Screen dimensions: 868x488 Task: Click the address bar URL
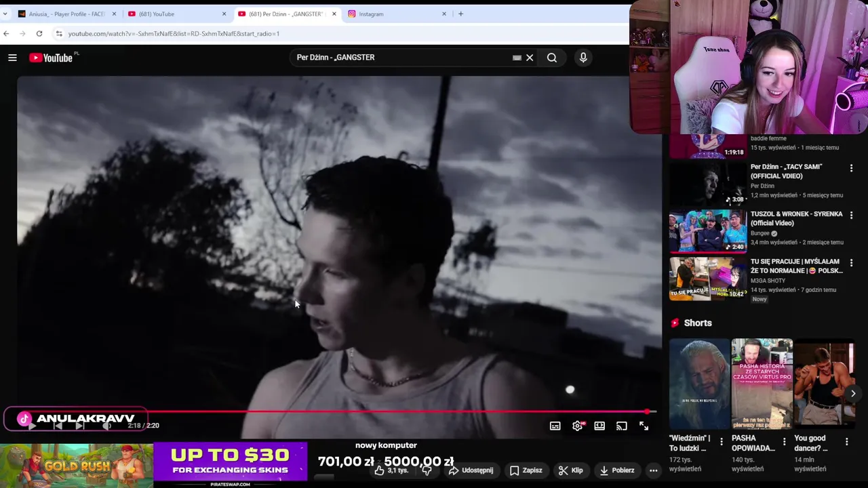(x=174, y=34)
